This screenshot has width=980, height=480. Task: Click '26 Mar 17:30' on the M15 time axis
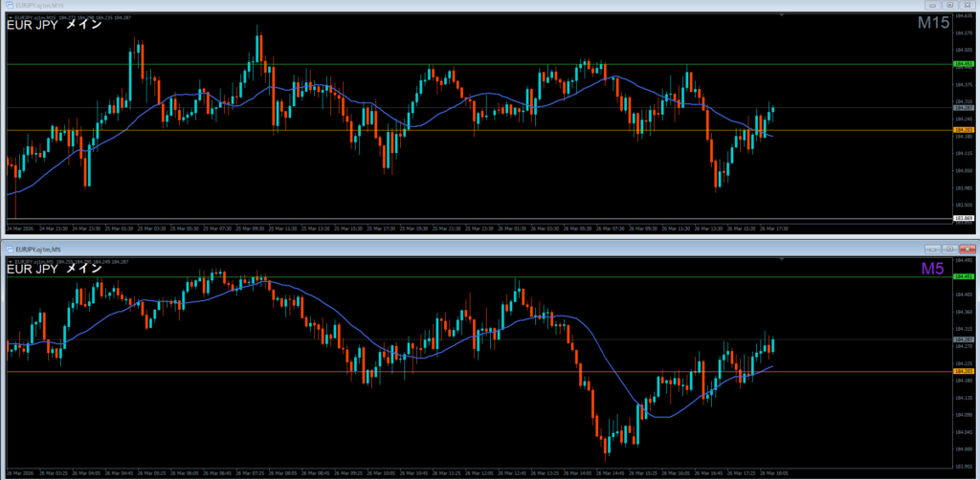click(x=775, y=229)
